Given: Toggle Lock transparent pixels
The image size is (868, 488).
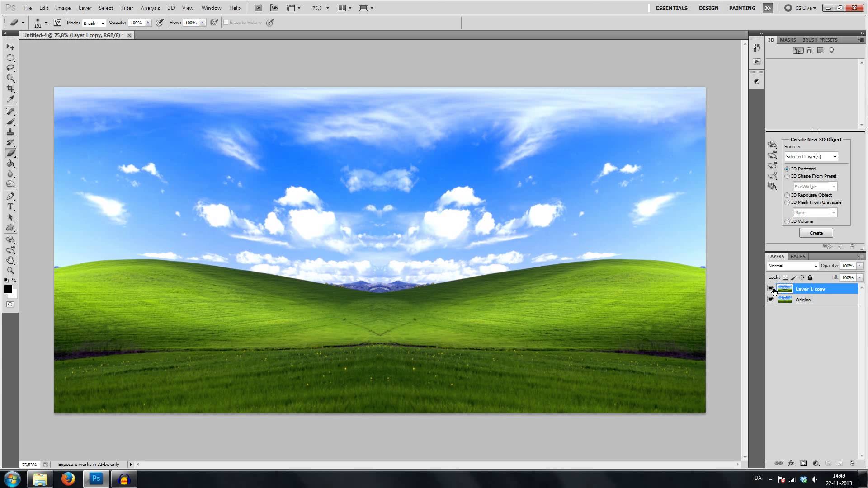Looking at the screenshot, I should (785, 277).
